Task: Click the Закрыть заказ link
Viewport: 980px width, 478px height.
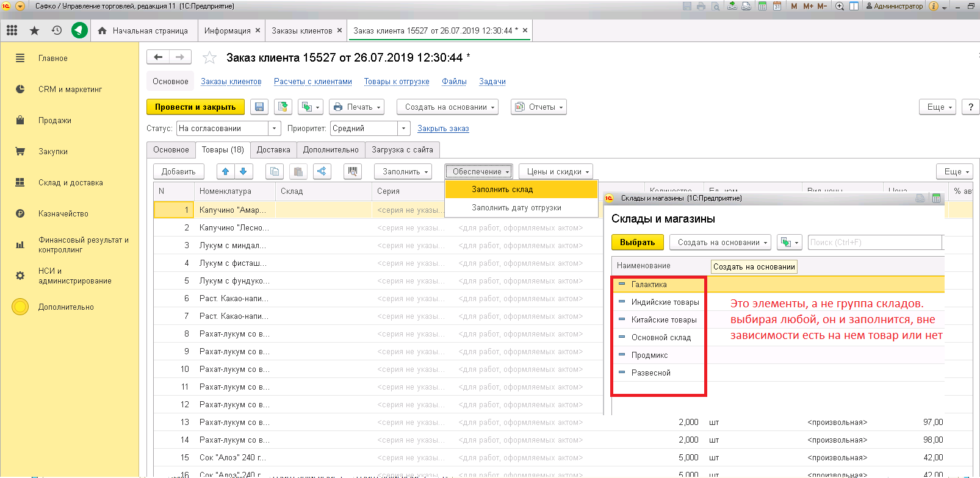Action: [443, 129]
